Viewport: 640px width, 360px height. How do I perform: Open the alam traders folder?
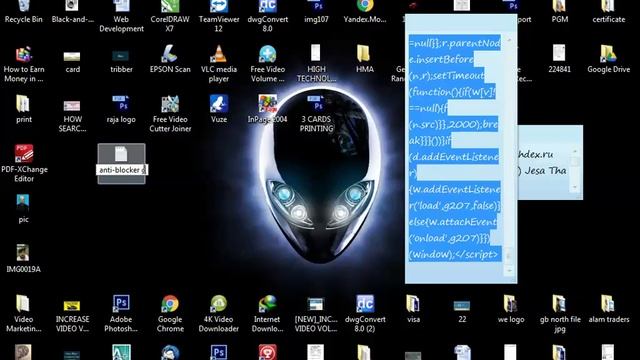609,309
